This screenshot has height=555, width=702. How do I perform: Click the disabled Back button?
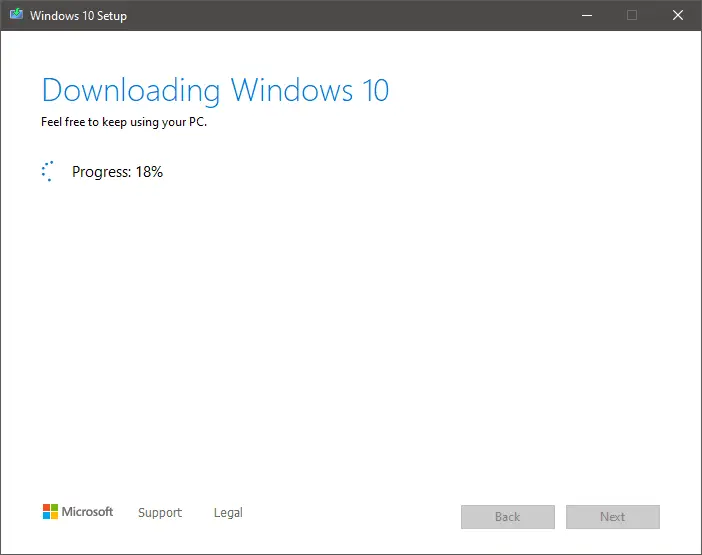coord(508,517)
